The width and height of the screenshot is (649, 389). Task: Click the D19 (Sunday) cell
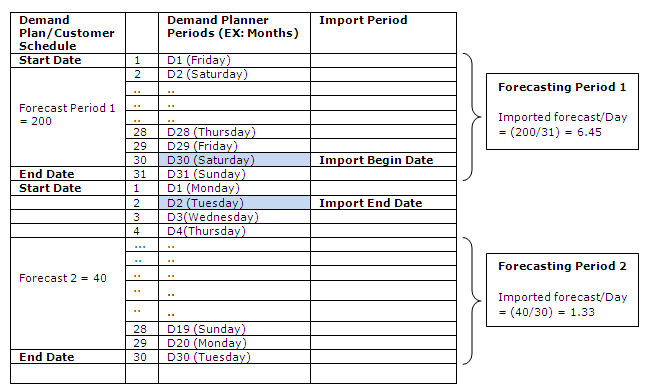[234, 329]
